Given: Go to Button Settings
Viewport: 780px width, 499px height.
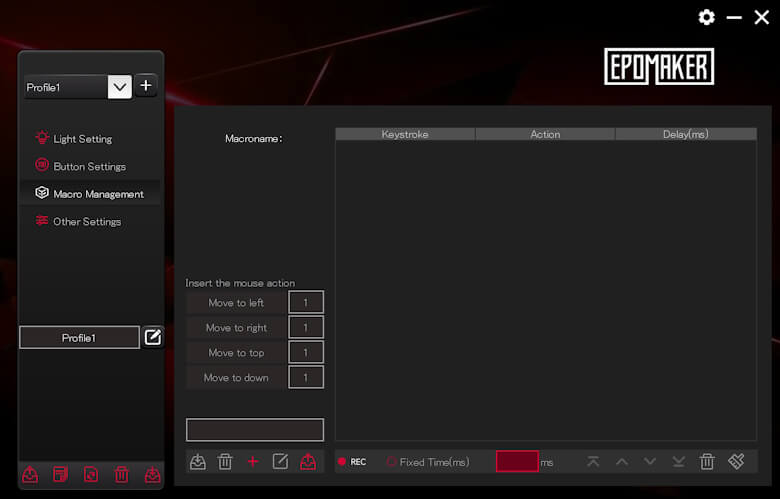Looking at the screenshot, I should (x=89, y=167).
